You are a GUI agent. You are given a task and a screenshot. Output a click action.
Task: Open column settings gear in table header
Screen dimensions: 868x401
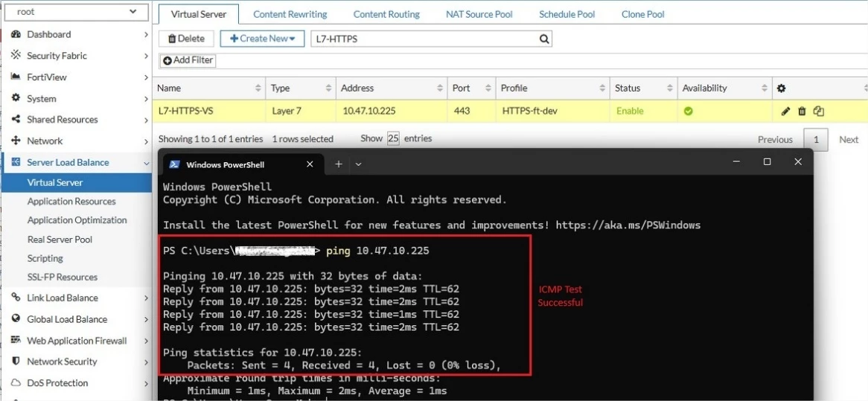tap(781, 88)
